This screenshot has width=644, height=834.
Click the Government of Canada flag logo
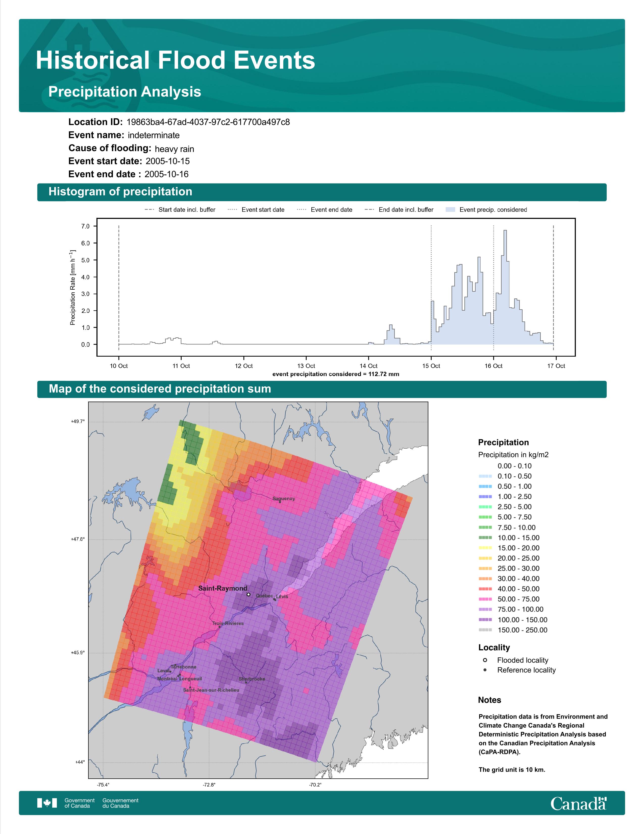(47, 803)
